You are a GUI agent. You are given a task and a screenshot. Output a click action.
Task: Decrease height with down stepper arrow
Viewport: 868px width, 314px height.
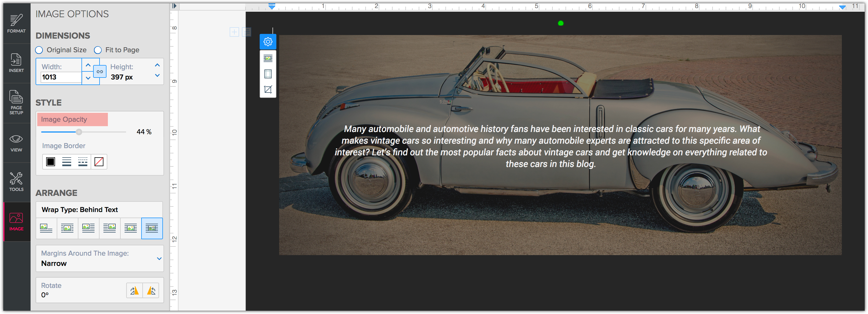(157, 76)
